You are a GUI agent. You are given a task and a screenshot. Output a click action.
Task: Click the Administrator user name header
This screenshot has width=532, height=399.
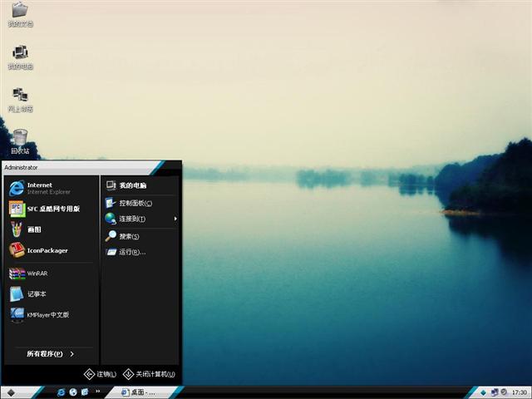click(21, 167)
